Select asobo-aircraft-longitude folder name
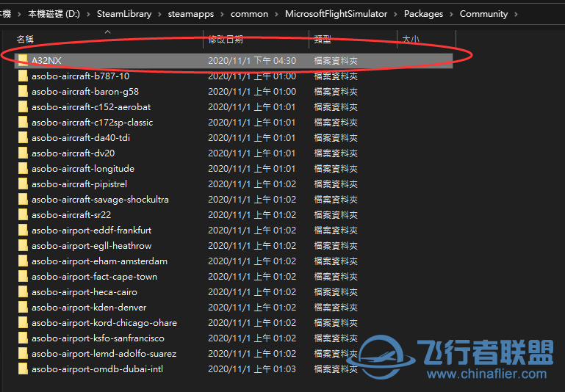The width and height of the screenshot is (565, 392). click(x=83, y=168)
